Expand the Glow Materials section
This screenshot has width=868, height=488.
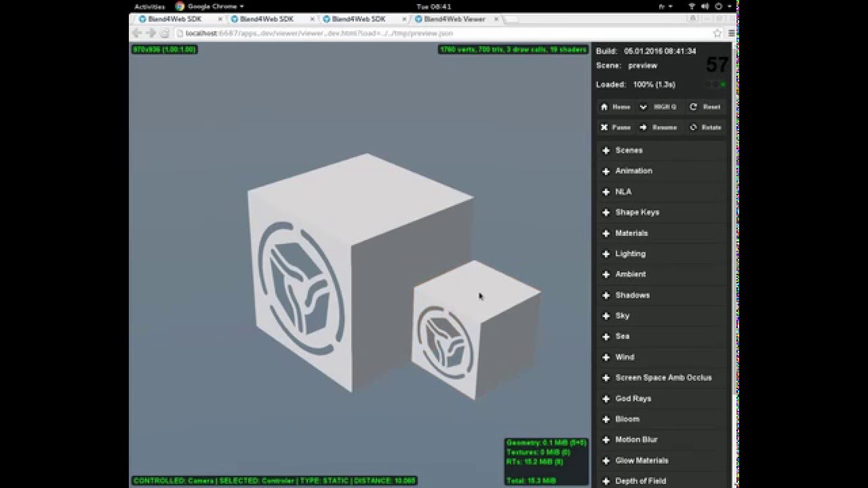coord(662,460)
